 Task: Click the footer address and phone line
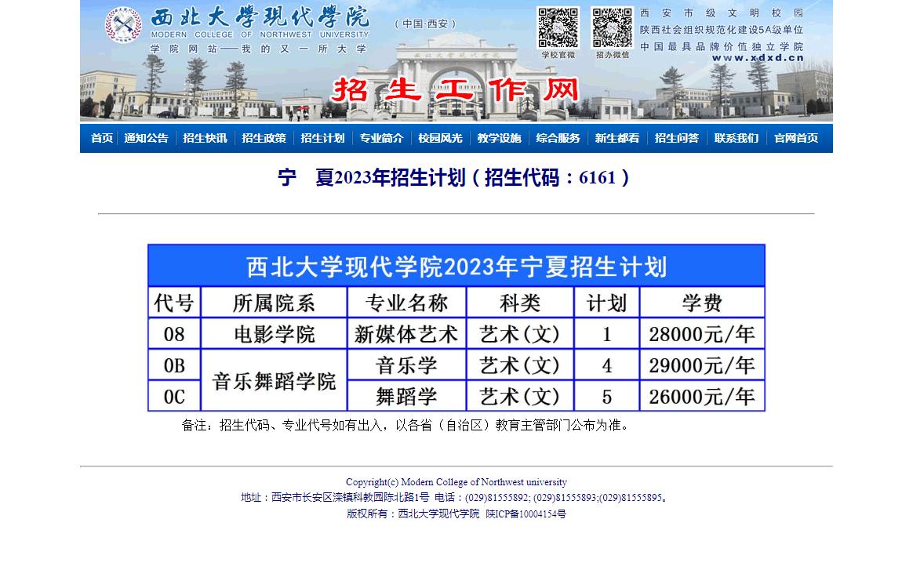pos(454,498)
